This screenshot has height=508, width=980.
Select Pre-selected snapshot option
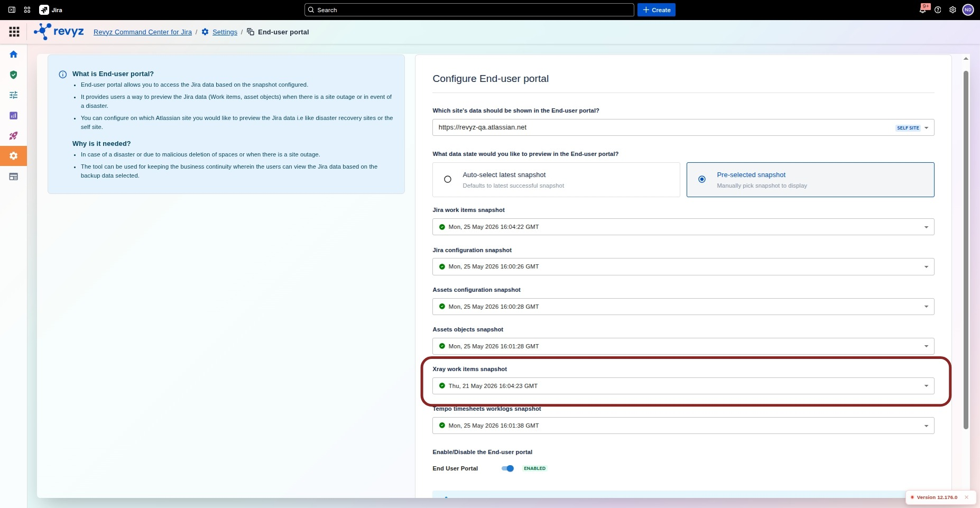[x=810, y=180]
